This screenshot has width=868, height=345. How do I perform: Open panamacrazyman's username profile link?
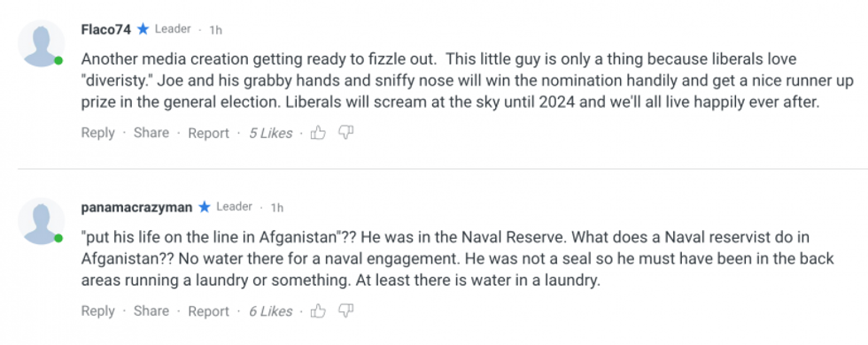pos(136,207)
